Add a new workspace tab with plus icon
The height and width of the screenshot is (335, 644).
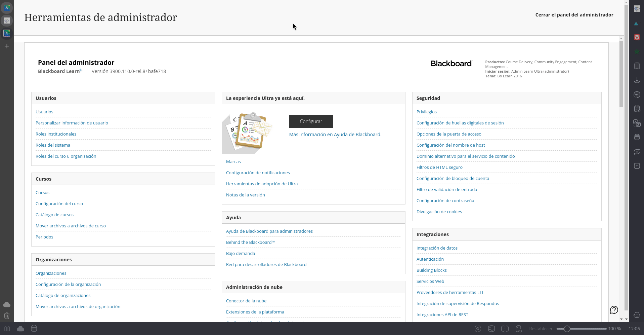(x=7, y=46)
